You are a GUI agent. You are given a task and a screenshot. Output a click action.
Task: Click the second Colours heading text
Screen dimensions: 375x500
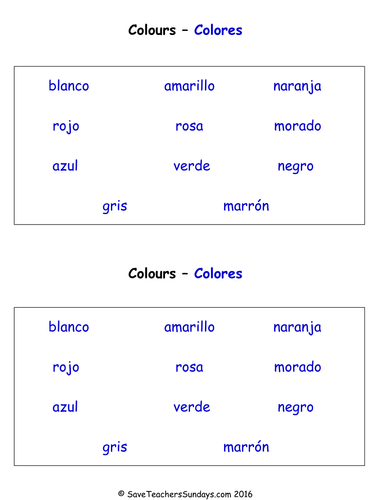coord(152,273)
